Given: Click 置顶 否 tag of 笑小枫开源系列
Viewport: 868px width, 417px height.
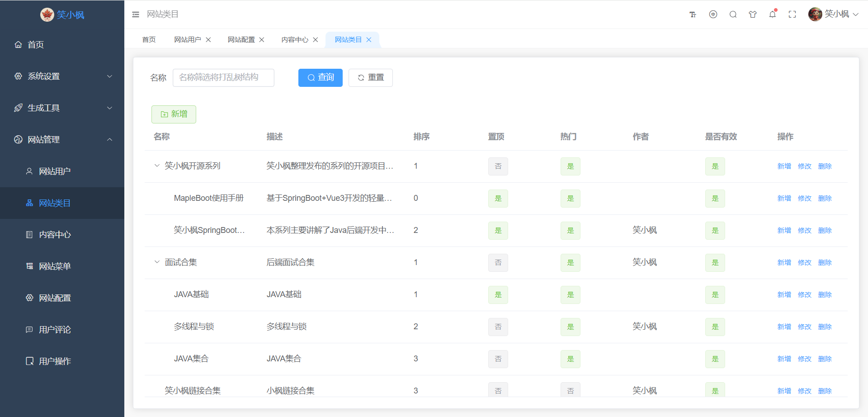Looking at the screenshot, I should [x=498, y=166].
